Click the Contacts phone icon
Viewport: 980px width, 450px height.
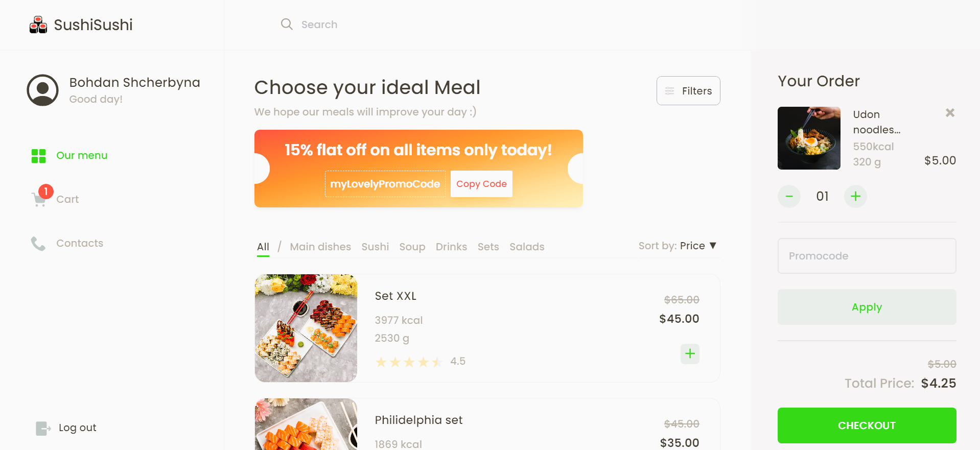(x=38, y=243)
